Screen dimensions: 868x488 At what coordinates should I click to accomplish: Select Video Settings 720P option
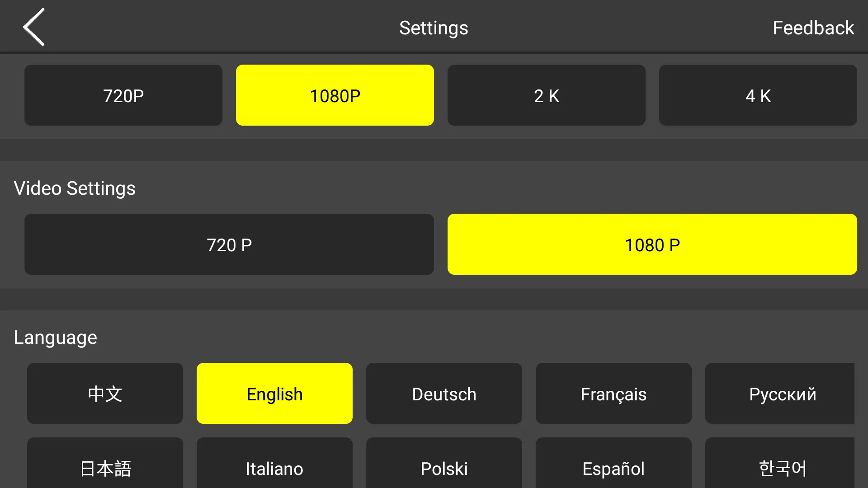(x=229, y=244)
